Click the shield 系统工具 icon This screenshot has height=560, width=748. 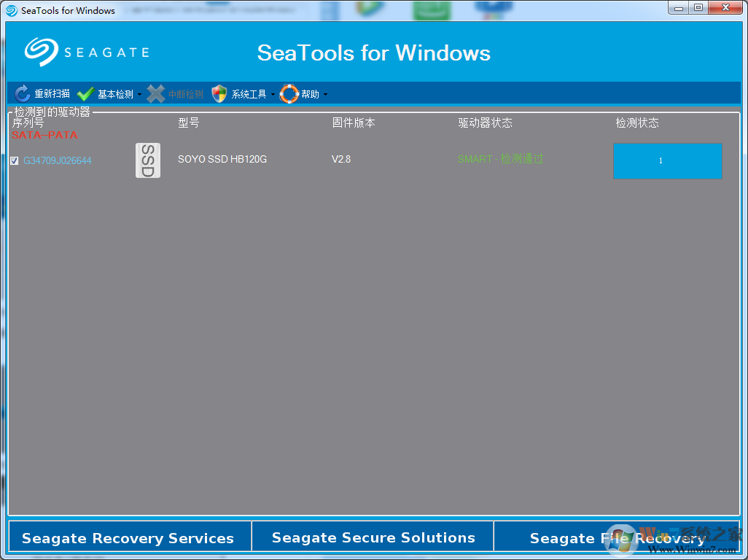pyautogui.click(x=219, y=93)
